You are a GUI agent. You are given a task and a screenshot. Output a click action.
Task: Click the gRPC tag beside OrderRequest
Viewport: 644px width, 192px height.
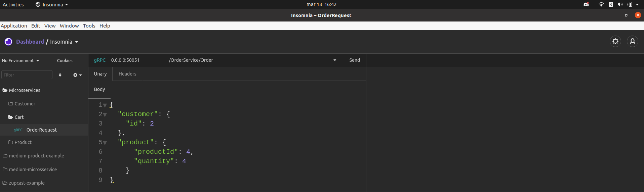[18, 130]
